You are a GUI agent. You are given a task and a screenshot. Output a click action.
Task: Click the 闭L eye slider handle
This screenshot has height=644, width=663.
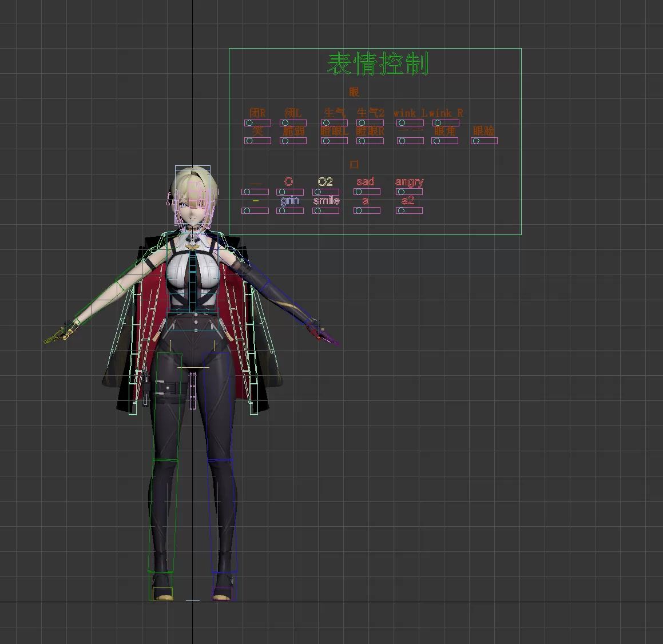click(285, 123)
